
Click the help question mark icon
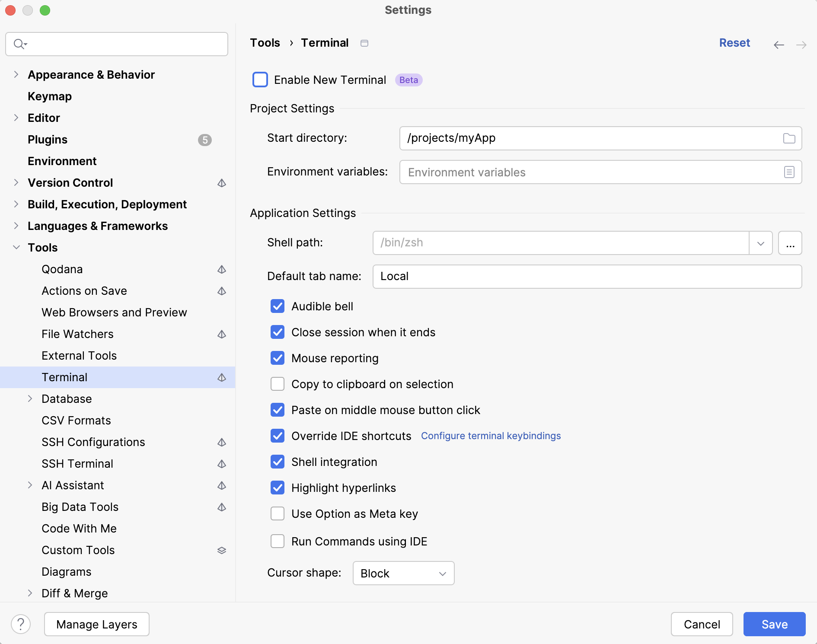pyautogui.click(x=21, y=624)
